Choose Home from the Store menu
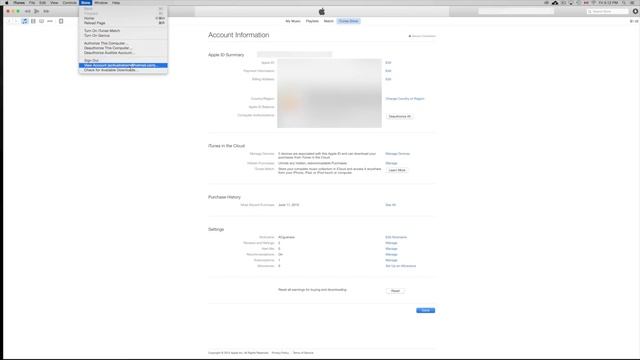Image resolution: width=640 pixels, height=360 pixels. pyautogui.click(x=123, y=18)
